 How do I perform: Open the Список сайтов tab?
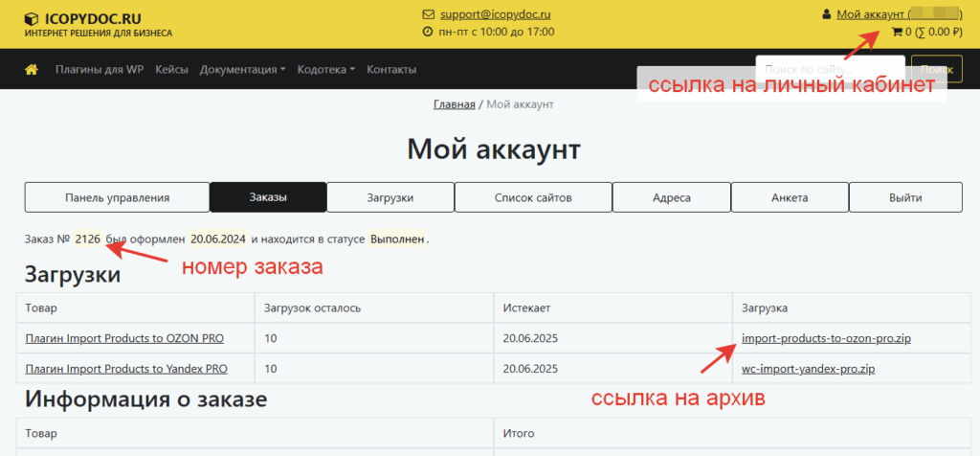coord(533,197)
